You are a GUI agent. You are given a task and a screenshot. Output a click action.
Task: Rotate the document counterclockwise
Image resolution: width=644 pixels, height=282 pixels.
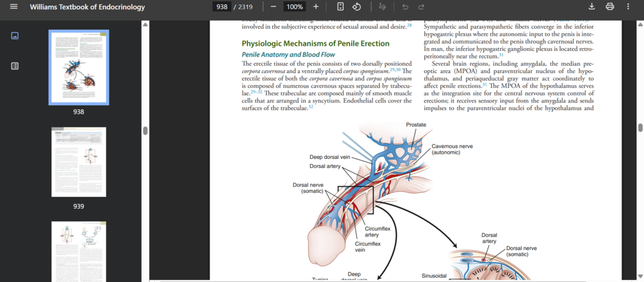357,6
